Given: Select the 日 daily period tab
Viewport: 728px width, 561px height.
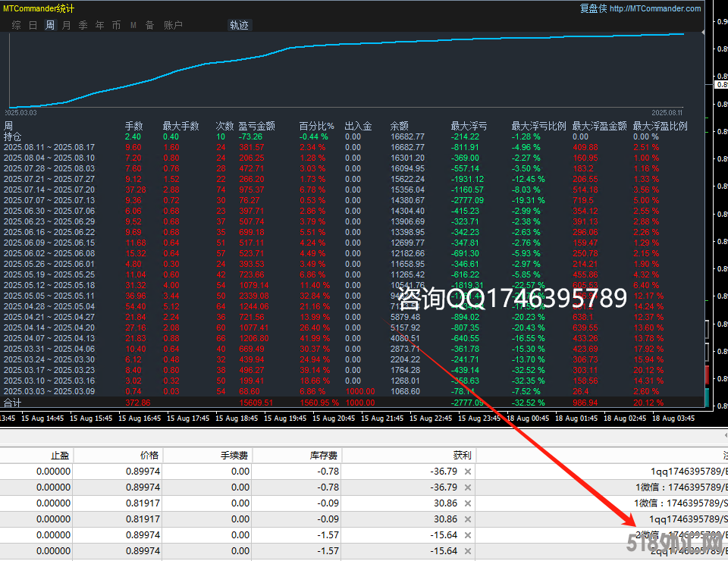Looking at the screenshot, I should click(x=33, y=25).
